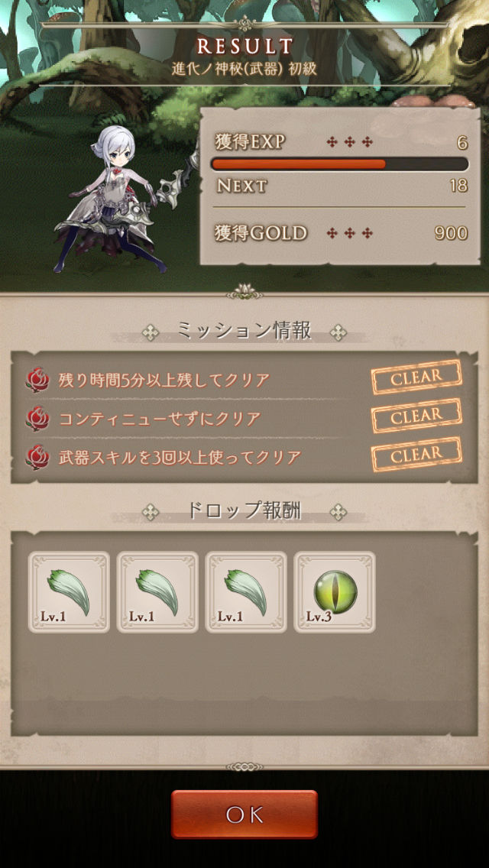Select the 獲得GOLD 900 row
Viewport: 489px width, 868px height.
[341, 233]
